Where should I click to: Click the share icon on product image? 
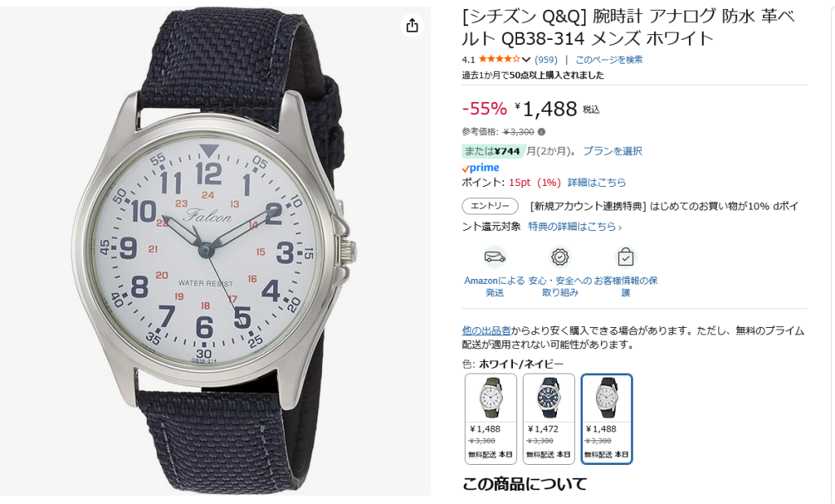point(412,25)
